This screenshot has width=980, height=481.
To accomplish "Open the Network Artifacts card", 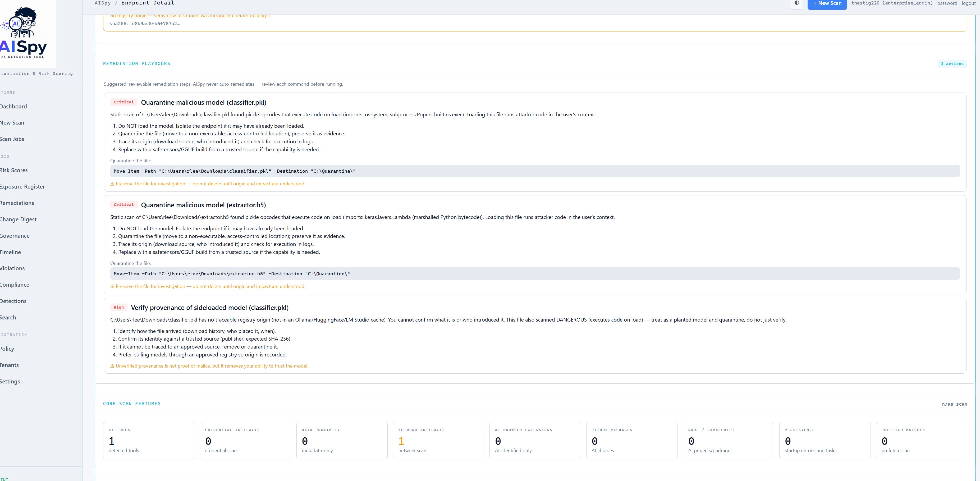I will (438, 440).
